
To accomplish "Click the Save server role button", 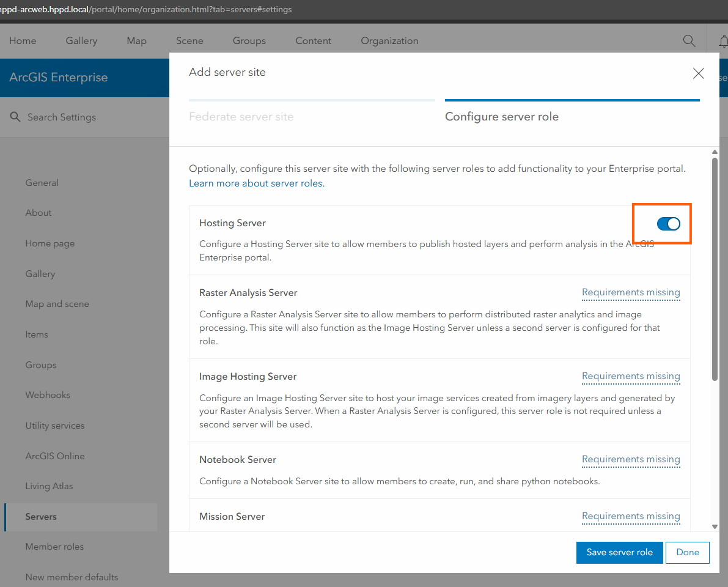I will click(x=619, y=552).
